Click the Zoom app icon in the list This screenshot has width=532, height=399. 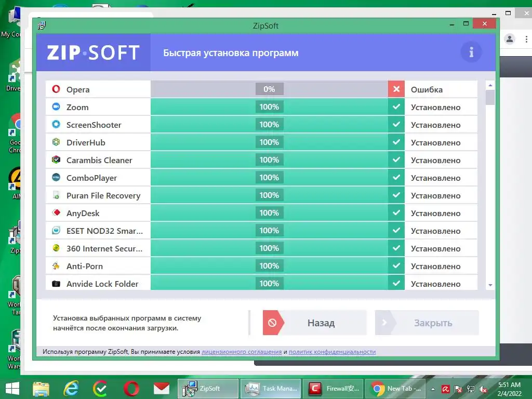pos(56,107)
